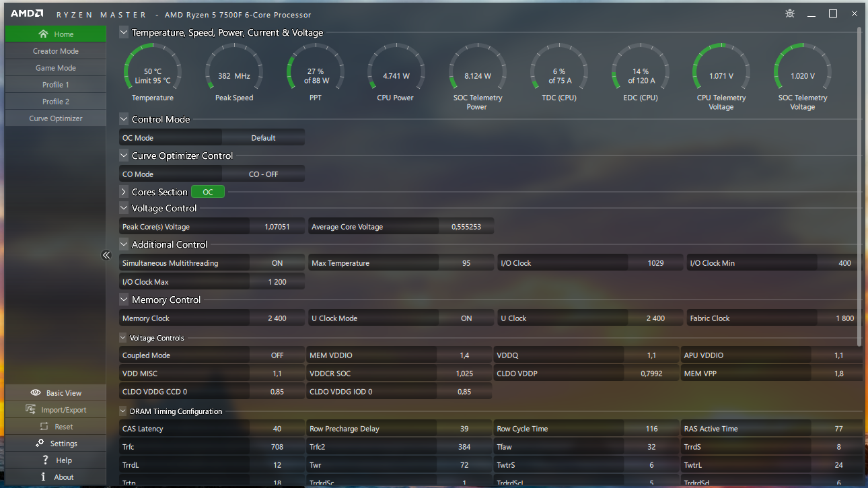Toggle Simultaneous Multithreading ON value

pos(277,263)
